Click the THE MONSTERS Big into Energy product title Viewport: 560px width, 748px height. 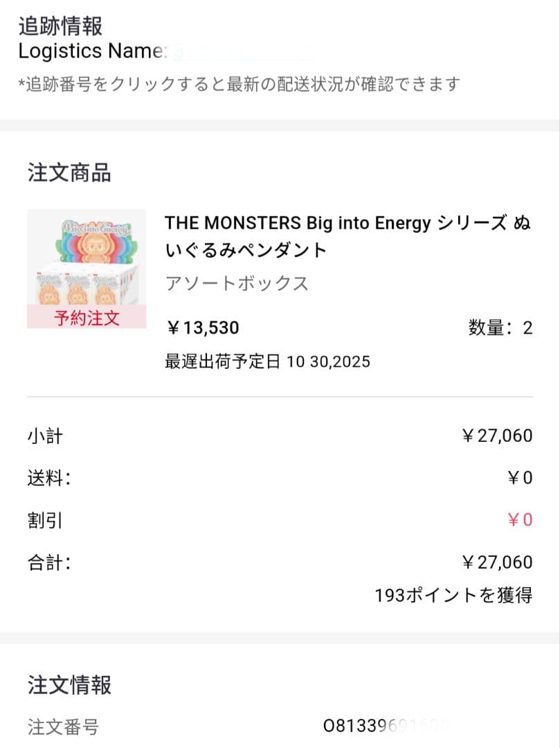[347, 236]
